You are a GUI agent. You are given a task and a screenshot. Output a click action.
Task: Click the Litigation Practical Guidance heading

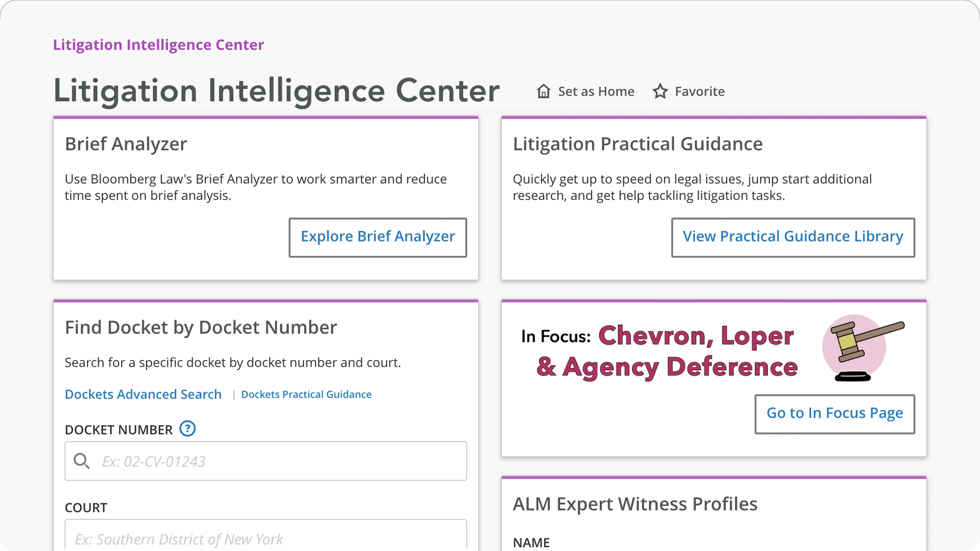[637, 144]
